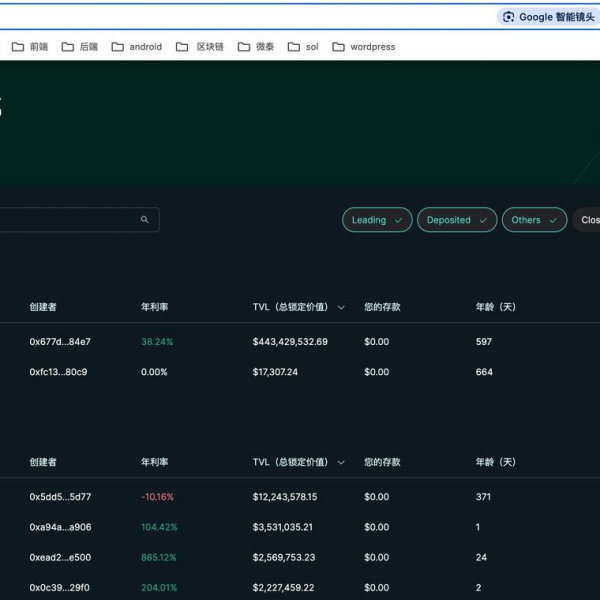
Task: Click age value 597
Action: click(484, 341)
